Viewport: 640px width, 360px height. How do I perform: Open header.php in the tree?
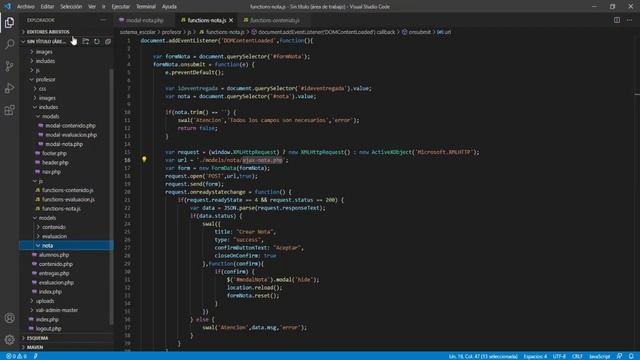click(x=55, y=162)
